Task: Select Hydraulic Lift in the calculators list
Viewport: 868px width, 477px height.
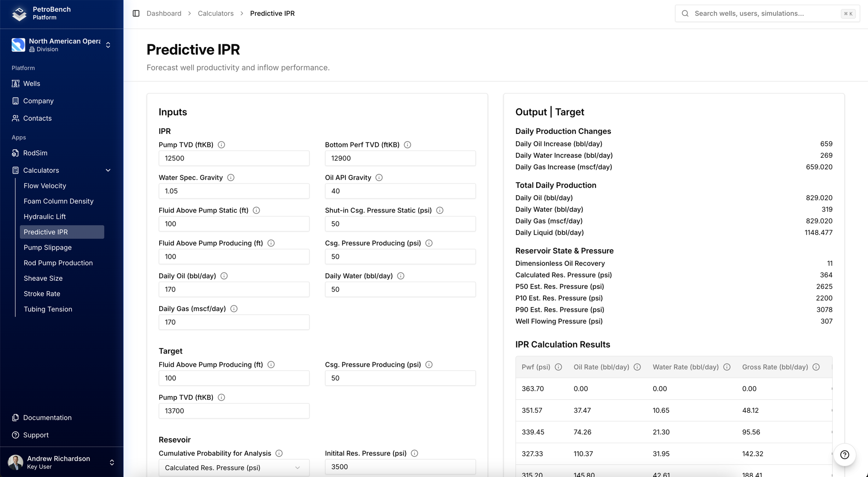Action: tap(45, 217)
